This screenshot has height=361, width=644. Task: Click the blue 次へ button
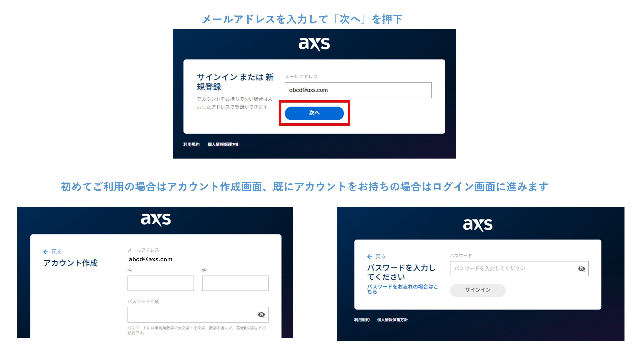314,113
